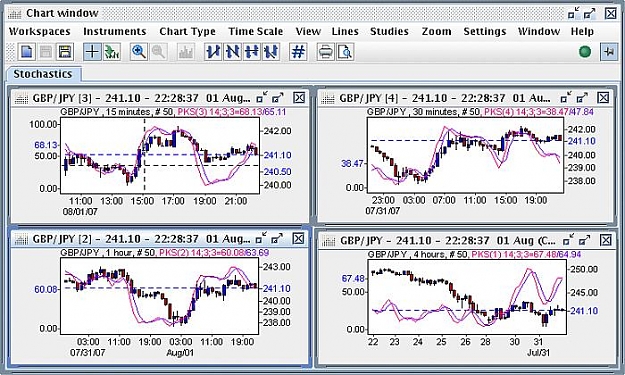Click the GBP/JPY [4] chart title bar

click(x=466, y=98)
